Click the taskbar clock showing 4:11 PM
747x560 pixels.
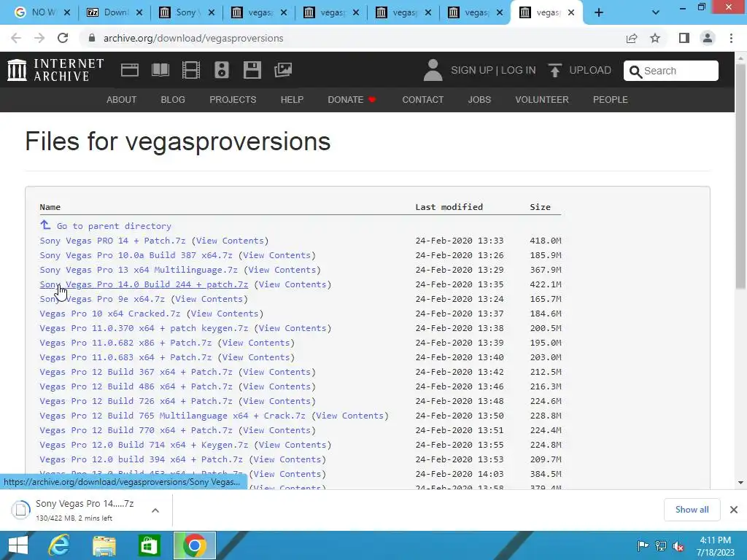coord(715,545)
